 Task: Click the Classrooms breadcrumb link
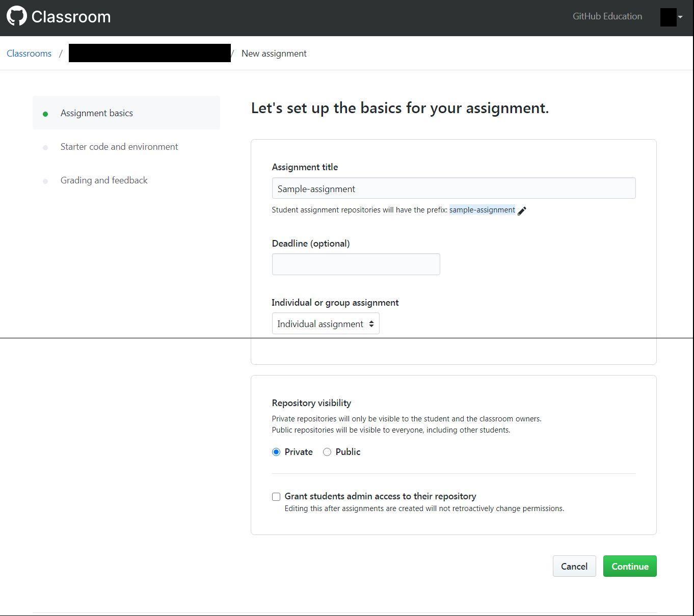(29, 53)
